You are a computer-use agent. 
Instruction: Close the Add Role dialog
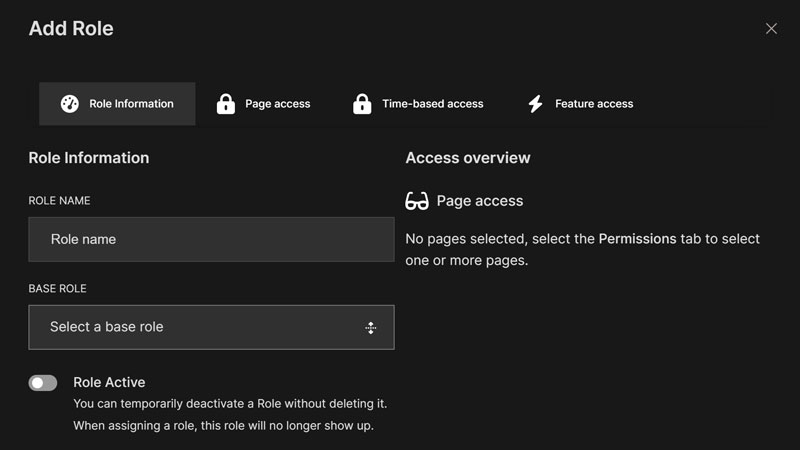(x=771, y=29)
